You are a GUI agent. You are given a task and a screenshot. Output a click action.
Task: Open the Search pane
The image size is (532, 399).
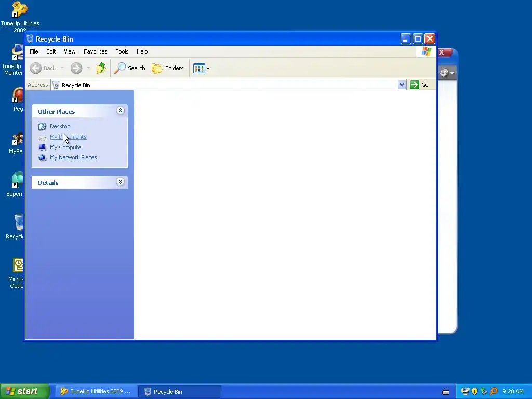pos(129,68)
